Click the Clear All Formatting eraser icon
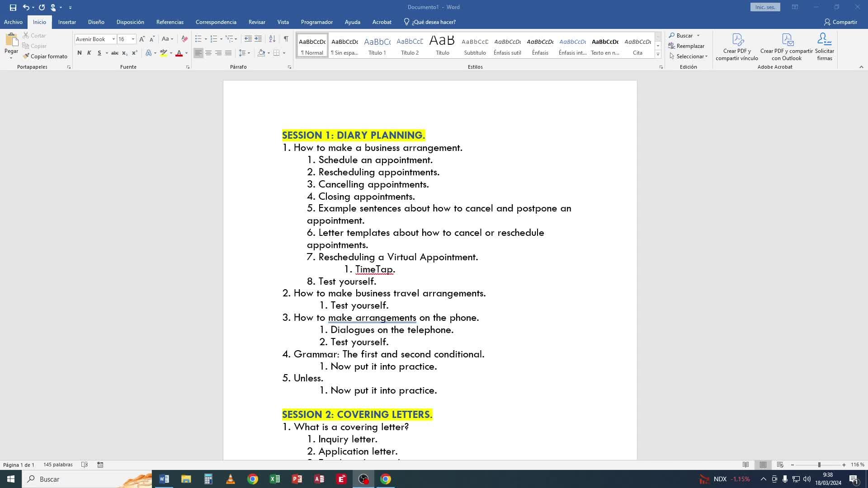The image size is (868, 488). 184,39
